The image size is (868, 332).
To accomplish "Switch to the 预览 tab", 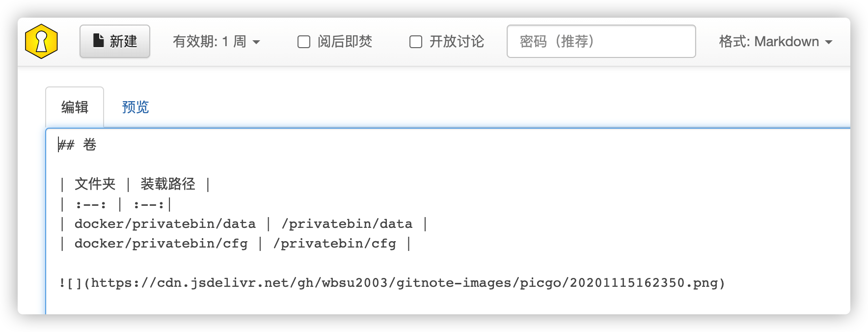I will click(x=135, y=107).
